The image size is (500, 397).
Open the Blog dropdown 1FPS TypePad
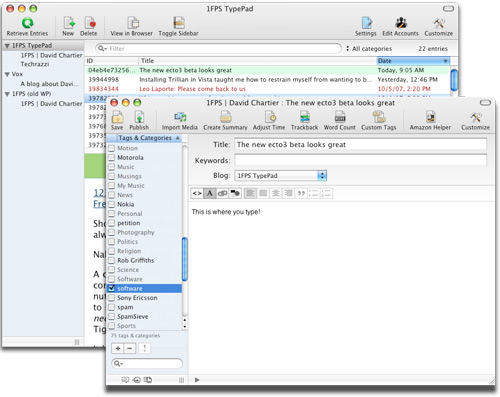tap(281, 175)
